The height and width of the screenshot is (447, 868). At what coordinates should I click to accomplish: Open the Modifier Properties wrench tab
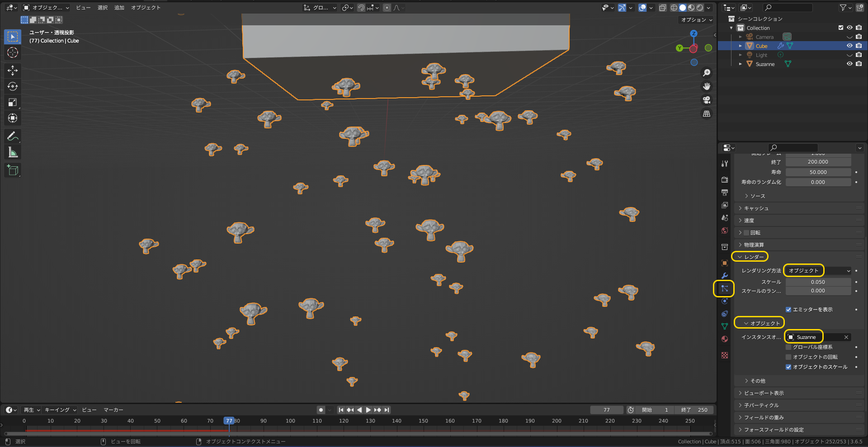pyautogui.click(x=725, y=276)
